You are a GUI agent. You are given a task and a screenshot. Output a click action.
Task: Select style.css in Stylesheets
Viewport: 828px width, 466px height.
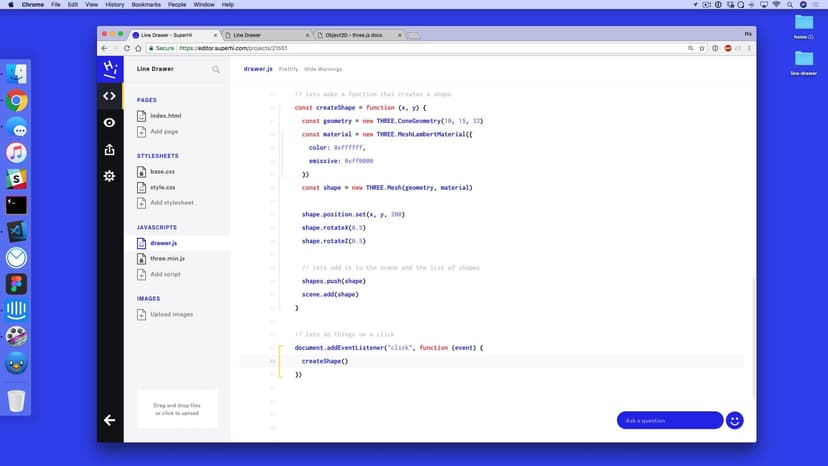click(162, 187)
